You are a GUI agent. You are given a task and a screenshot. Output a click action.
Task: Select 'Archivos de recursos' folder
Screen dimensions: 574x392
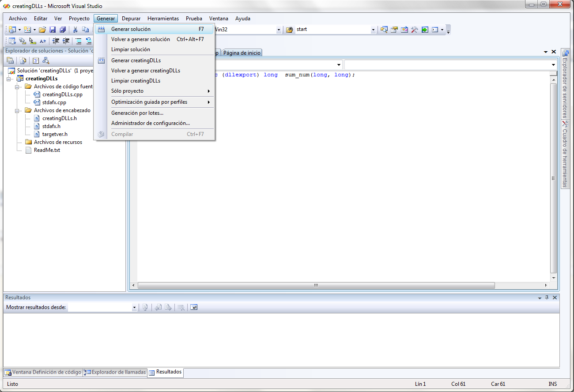(x=58, y=142)
